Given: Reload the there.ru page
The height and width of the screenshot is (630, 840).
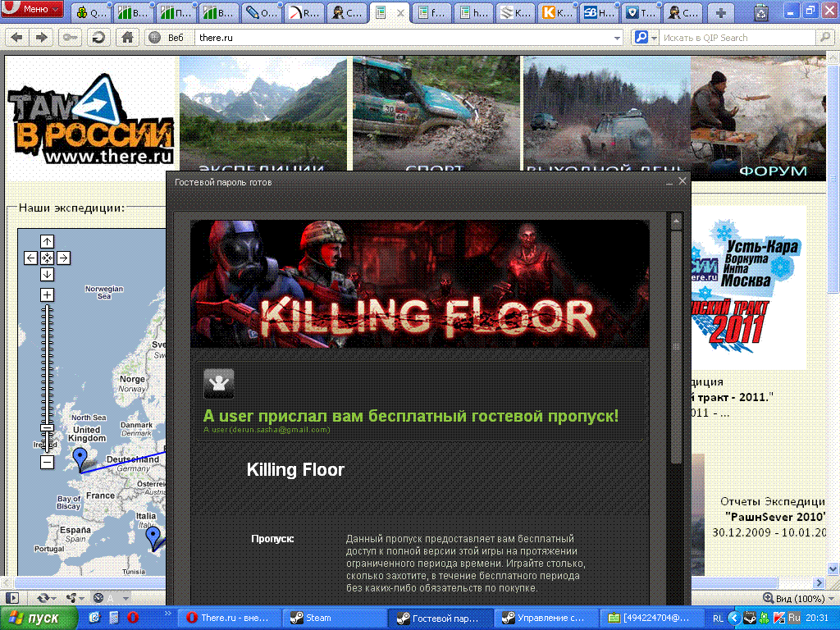Looking at the screenshot, I should [x=98, y=38].
